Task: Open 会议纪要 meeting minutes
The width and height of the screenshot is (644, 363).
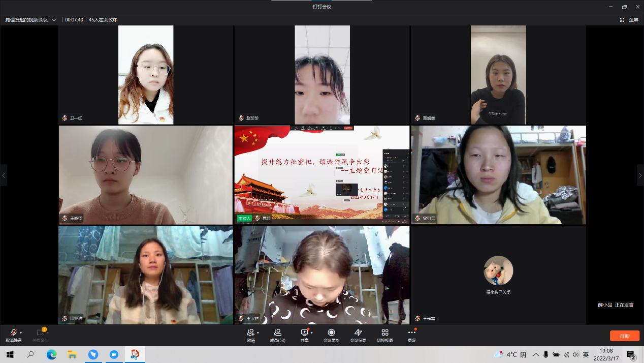Action: (x=358, y=335)
